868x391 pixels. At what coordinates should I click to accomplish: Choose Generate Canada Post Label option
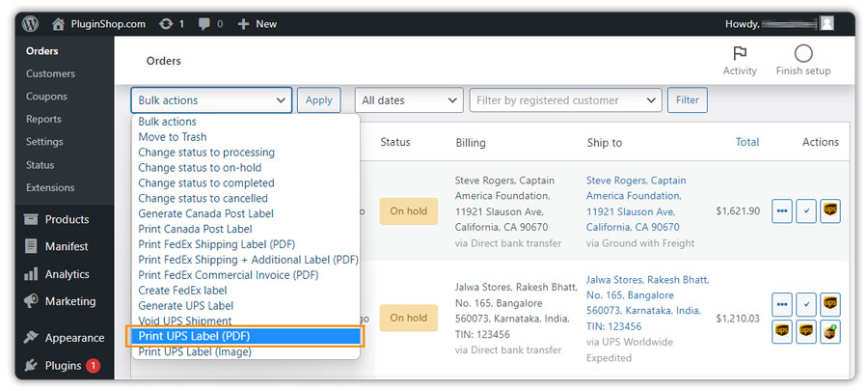point(246,213)
